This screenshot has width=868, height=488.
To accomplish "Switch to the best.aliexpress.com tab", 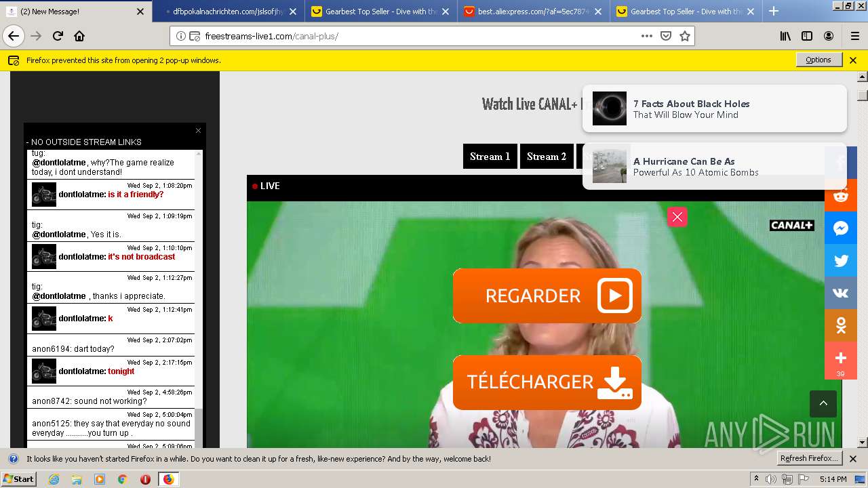I will pos(533,12).
